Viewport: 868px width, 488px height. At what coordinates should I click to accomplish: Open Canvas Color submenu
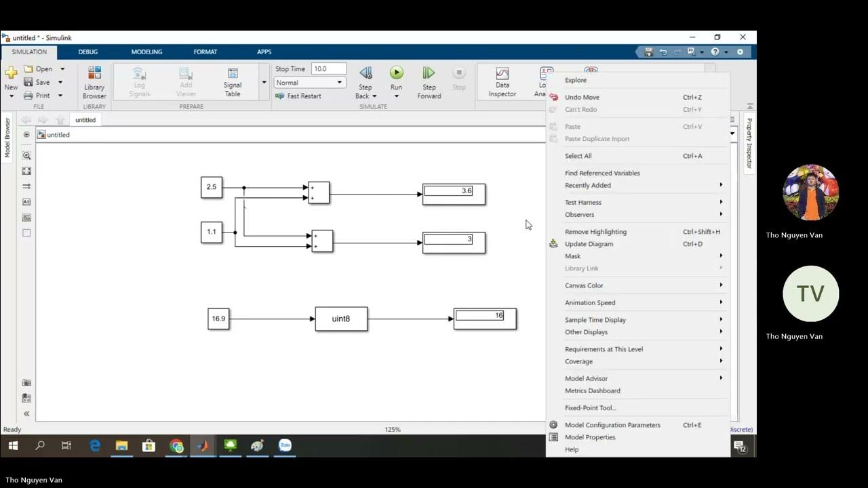[x=637, y=285]
